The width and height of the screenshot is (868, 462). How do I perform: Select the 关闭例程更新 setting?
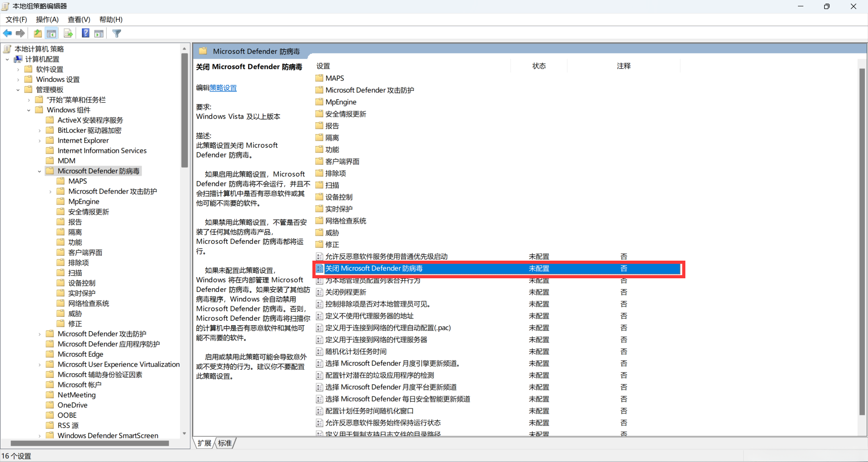346,292
